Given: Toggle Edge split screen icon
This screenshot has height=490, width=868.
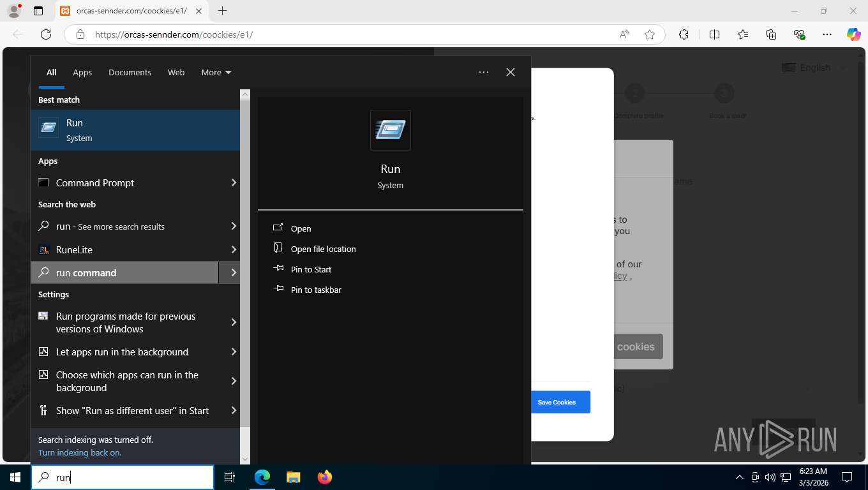Looking at the screenshot, I should point(714,34).
